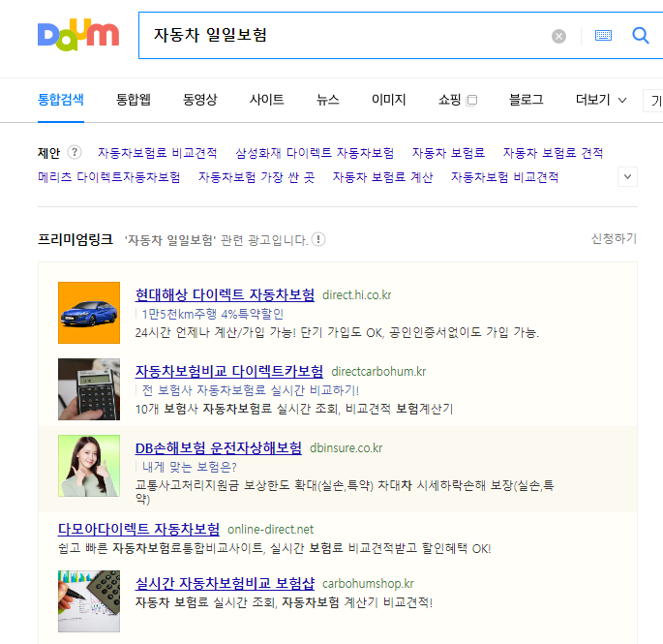Click the 신청하기 link
663x644 pixels.
[614, 239]
